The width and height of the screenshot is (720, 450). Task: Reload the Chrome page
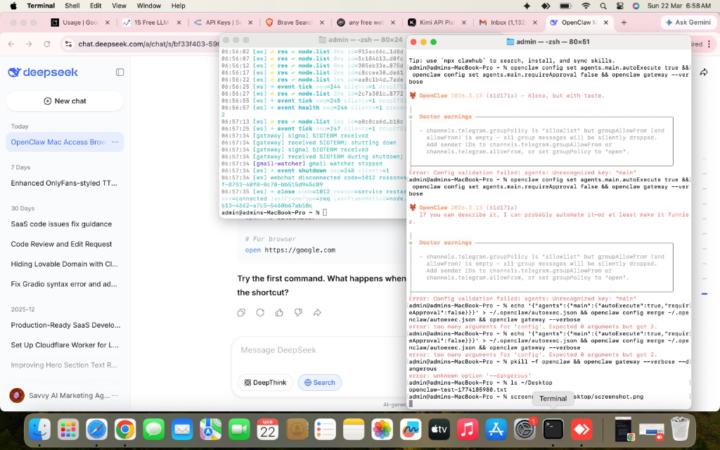(47, 44)
